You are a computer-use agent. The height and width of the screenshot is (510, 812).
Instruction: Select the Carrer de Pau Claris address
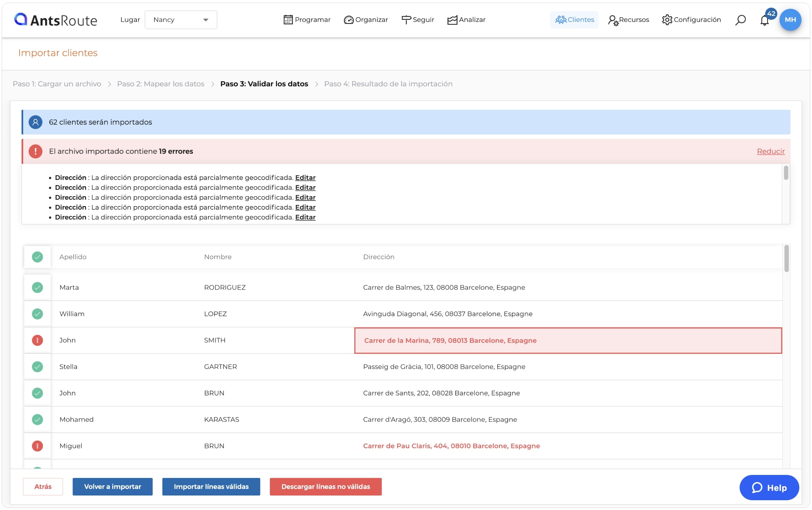pyautogui.click(x=451, y=446)
